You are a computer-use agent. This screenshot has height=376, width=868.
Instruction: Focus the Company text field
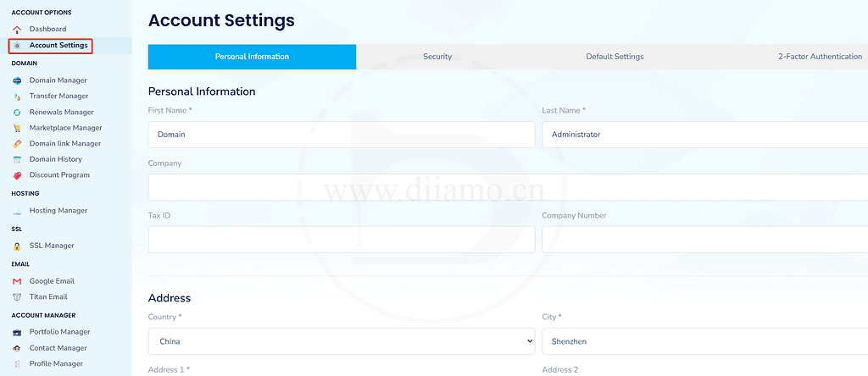[507, 187]
